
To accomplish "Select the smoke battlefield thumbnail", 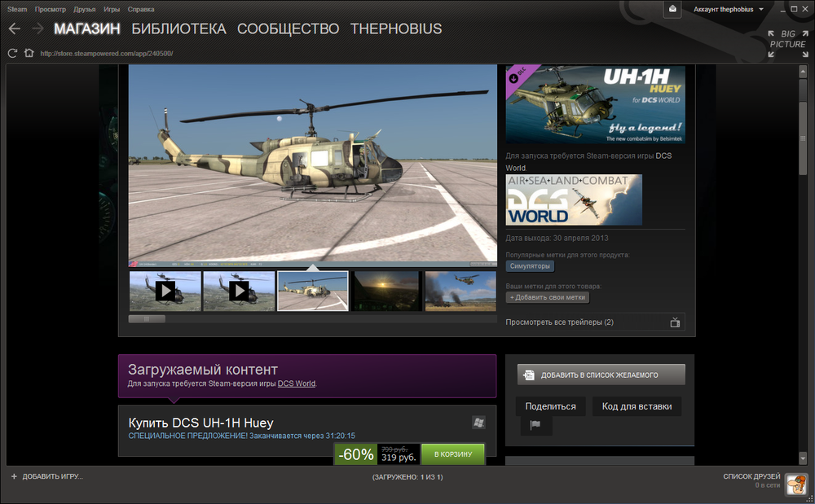I will (x=460, y=291).
